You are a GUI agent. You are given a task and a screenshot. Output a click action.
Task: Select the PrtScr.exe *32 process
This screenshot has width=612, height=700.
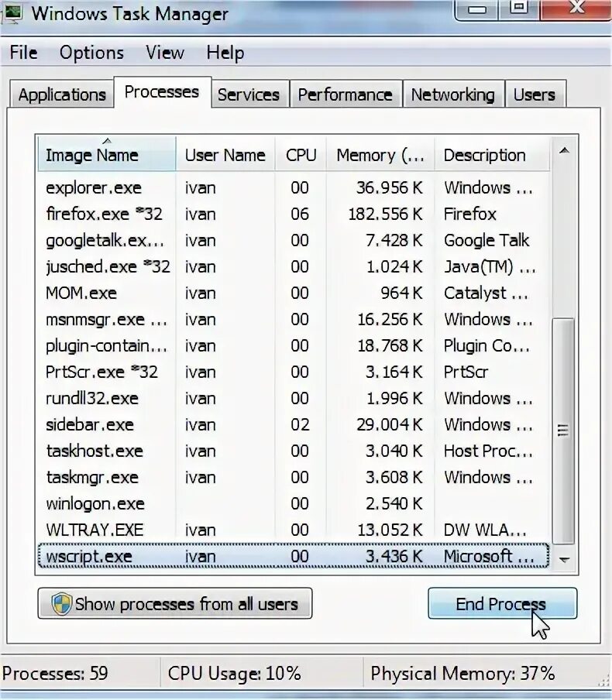click(294, 372)
